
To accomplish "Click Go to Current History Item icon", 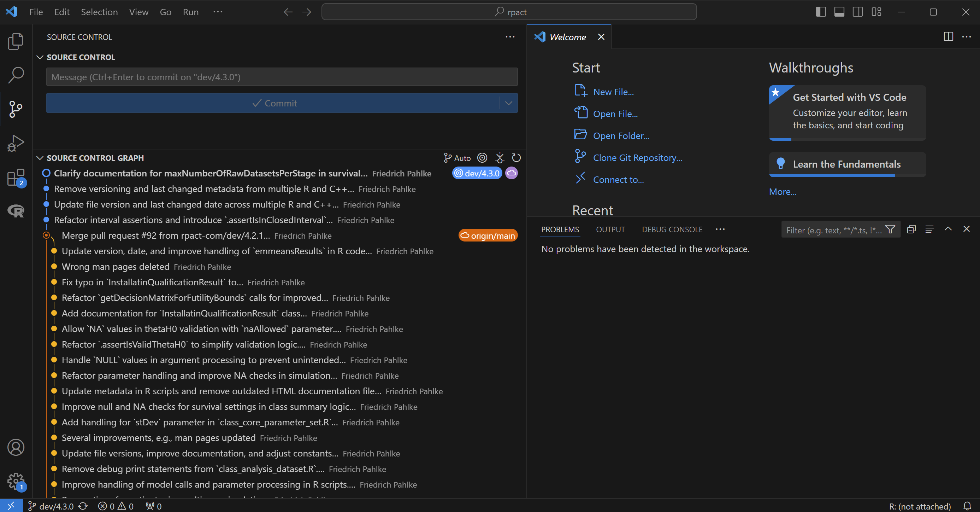I will coord(482,158).
